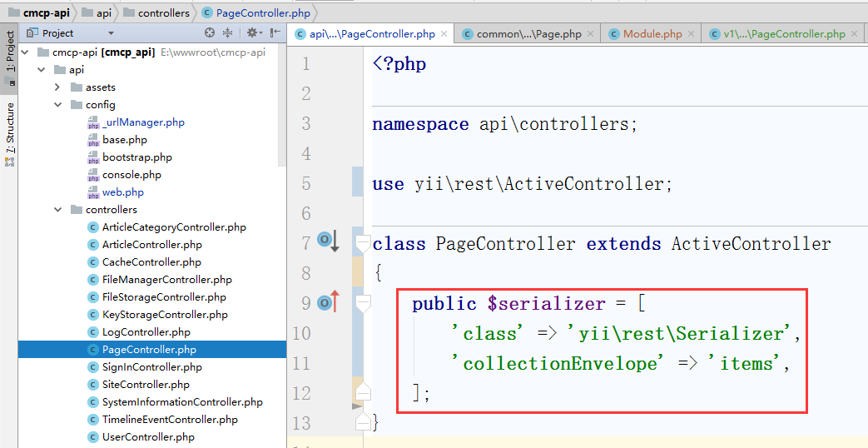Close the common Page.php tab
Screen dimensions: 868x448
[592, 34]
